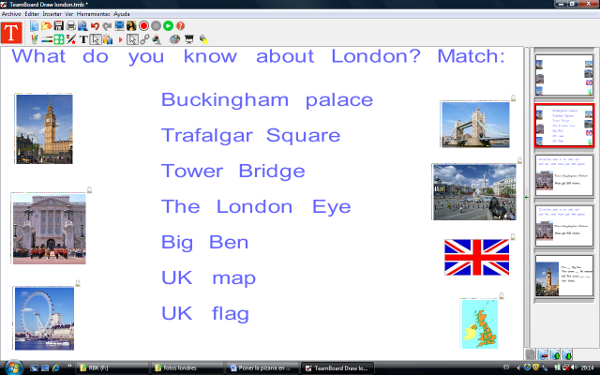Collapse page panel with green splitter arrow

pyautogui.click(x=527, y=197)
